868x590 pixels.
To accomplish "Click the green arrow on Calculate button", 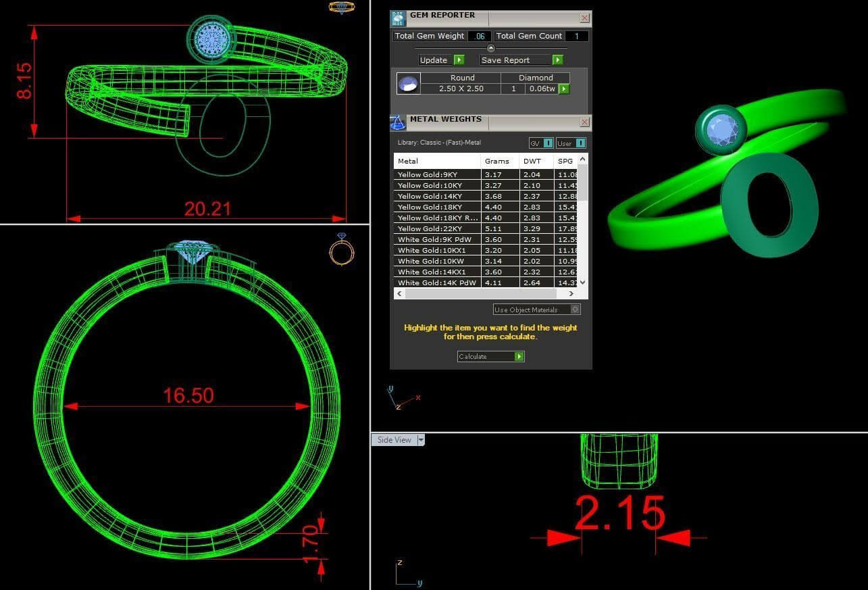I will tap(519, 356).
